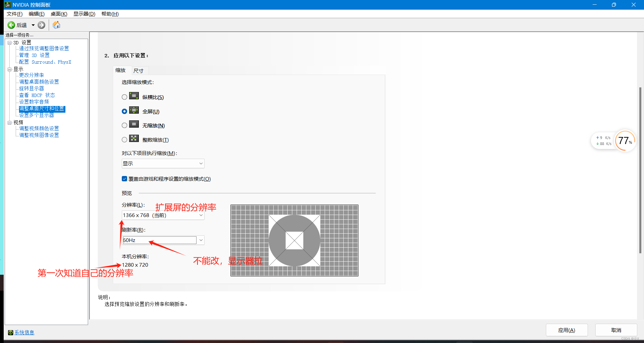Close the NVIDIA control panel window
The image size is (644, 343).
coord(634,5)
